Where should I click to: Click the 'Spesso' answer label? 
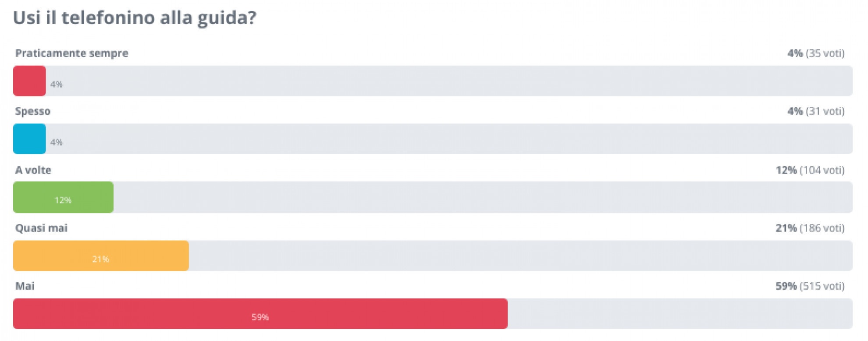coord(33,111)
